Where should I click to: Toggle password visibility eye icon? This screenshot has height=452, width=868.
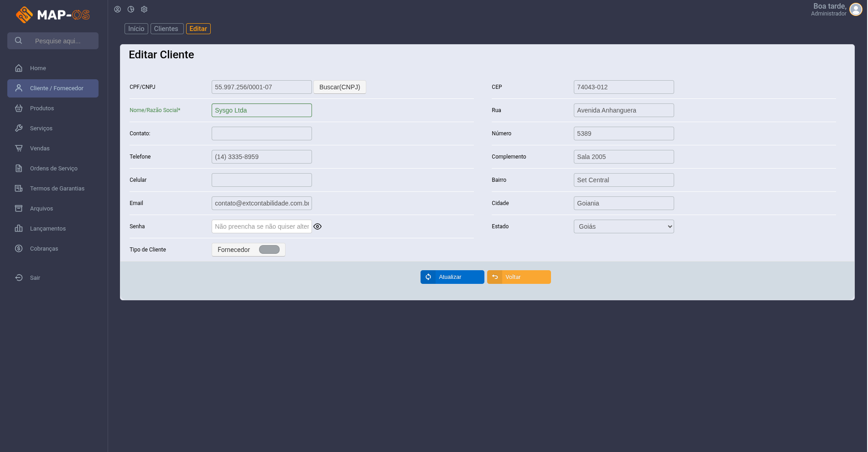coord(318,226)
